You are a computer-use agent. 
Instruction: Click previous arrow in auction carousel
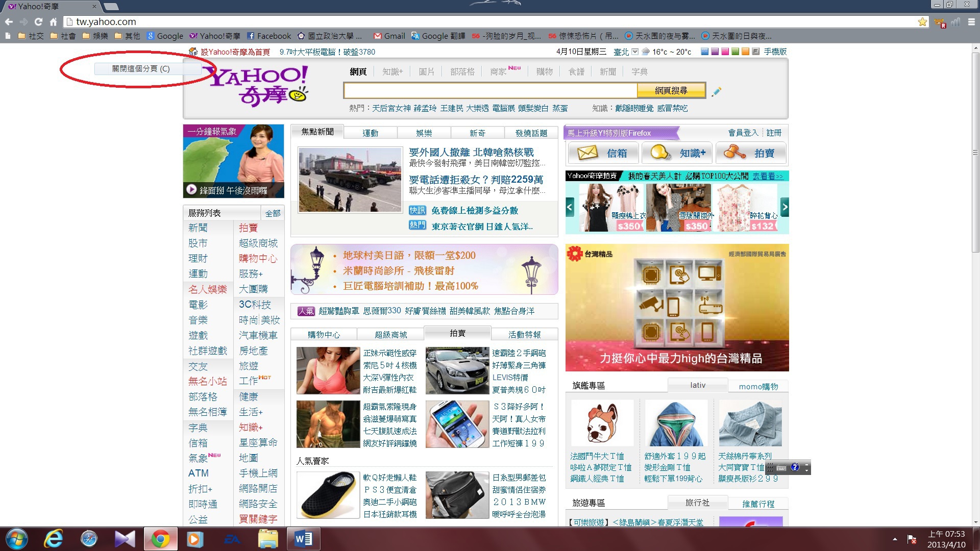570,207
